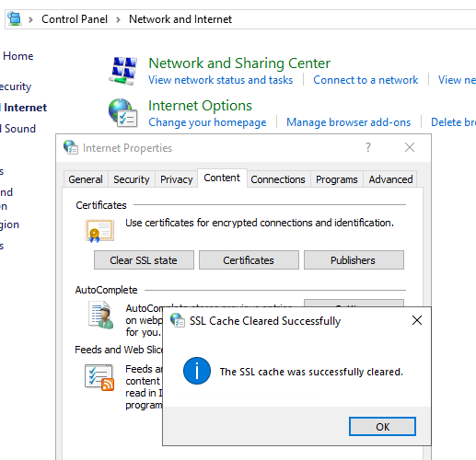476x460 pixels.
Task: Open Manage browser add-ons link
Action: 348,122
